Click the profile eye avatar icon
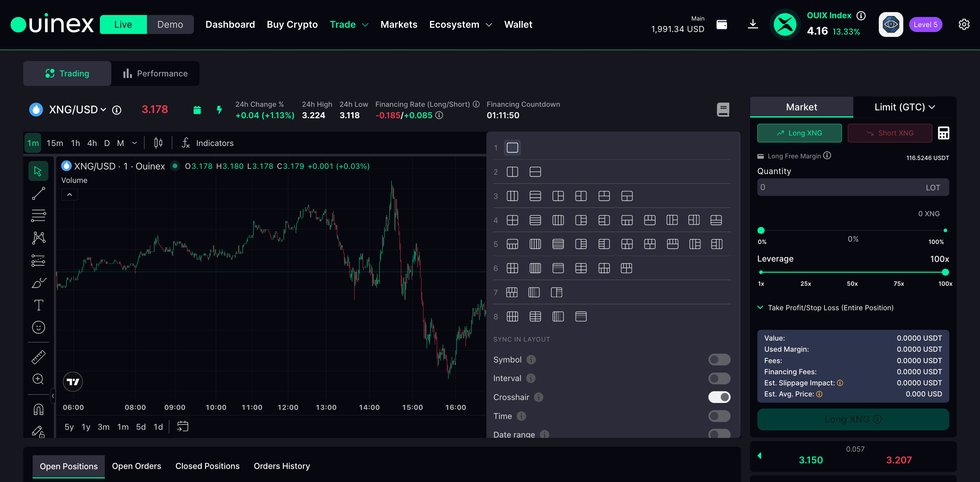Screen dimensions: 980x482 (891, 24)
